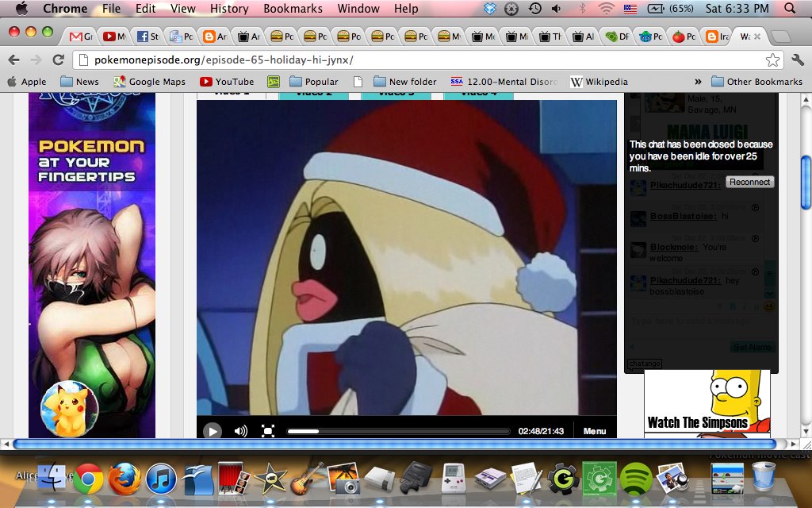The width and height of the screenshot is (812, 508).
Task: Open the Chrome menu in menu bar
Action: click(x=65, y=8)
